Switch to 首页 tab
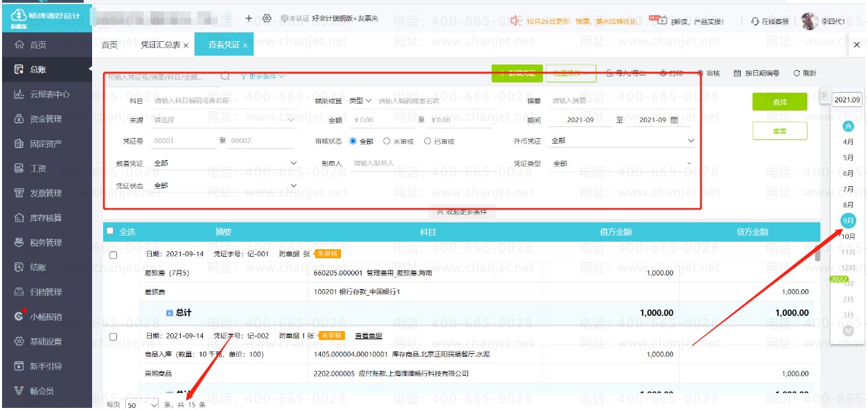The width and height of the screenshot is (868, 410). (109, 45)
